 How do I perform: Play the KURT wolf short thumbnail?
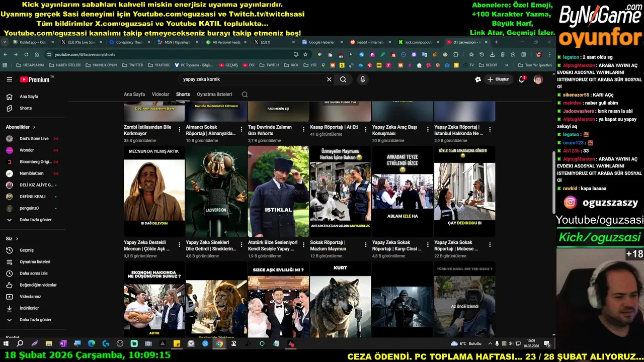[x=340, y=300]
